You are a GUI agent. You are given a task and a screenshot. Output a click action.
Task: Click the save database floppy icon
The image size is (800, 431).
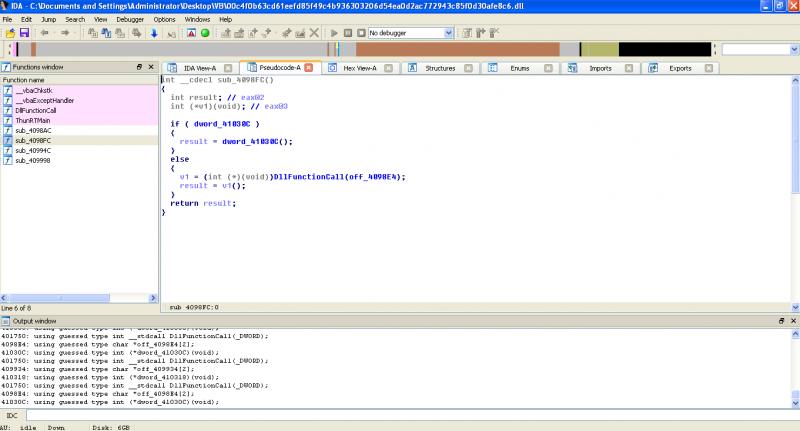(24, 33)
